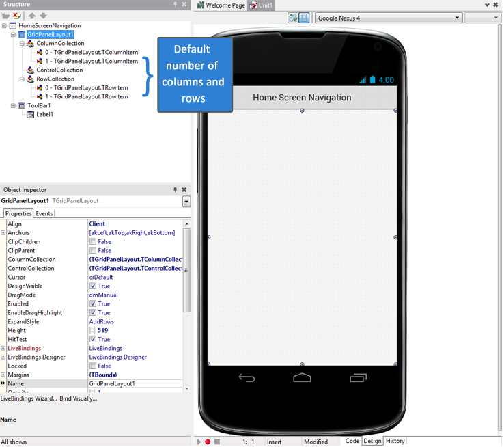The image size is (504, 447).
Task: Toggle device orientation rotate icon
Action: coord(293,18)
